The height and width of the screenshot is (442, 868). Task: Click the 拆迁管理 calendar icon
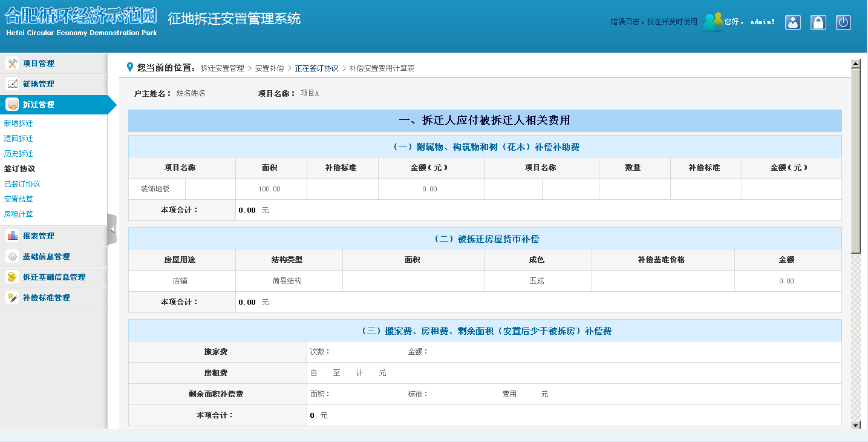(12, 104)
